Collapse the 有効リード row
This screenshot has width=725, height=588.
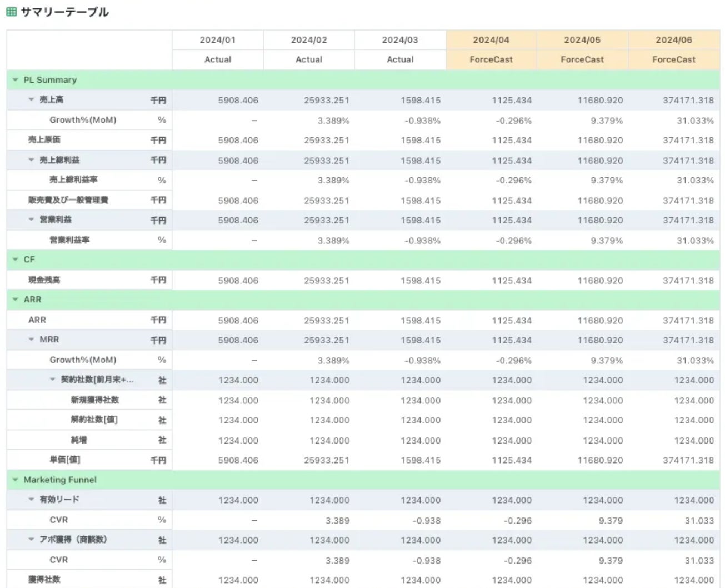point(32,500)
